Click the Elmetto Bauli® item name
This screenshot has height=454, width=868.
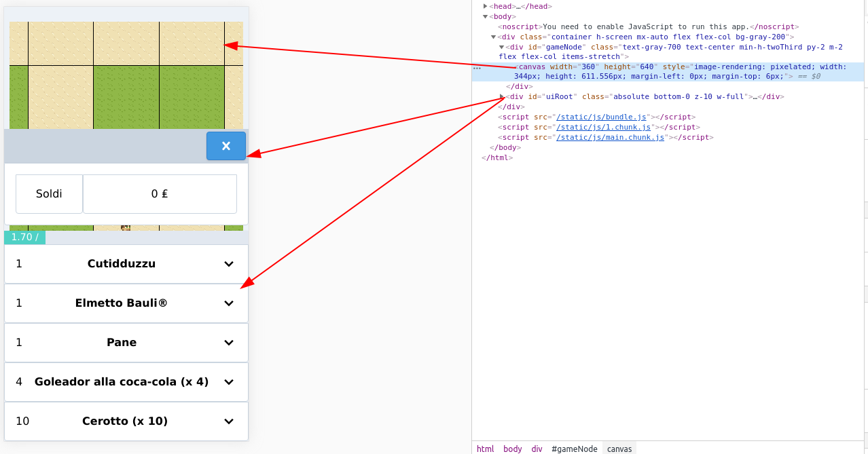122,303
